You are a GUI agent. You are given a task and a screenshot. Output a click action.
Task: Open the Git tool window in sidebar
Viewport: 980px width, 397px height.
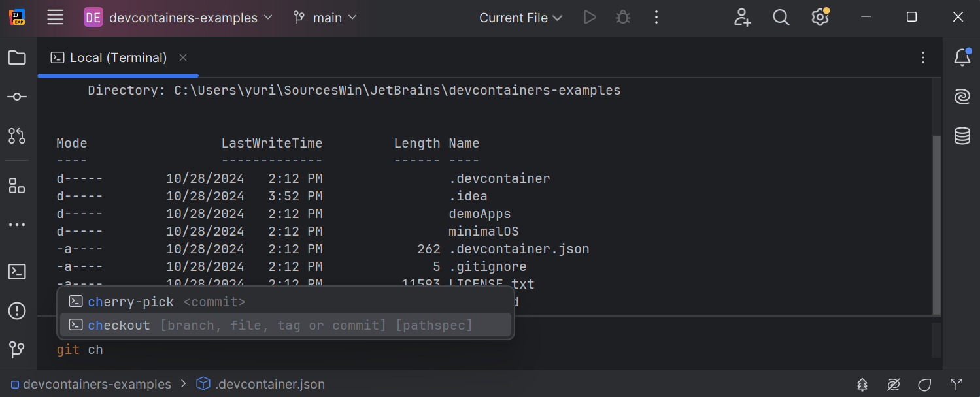click(17, 349)
